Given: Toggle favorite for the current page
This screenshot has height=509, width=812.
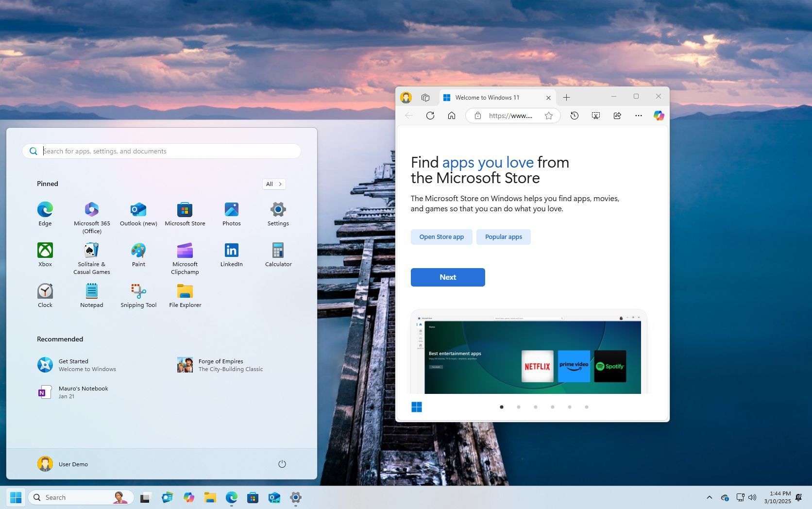Looking at the screenshot, I should pos(548,116).
